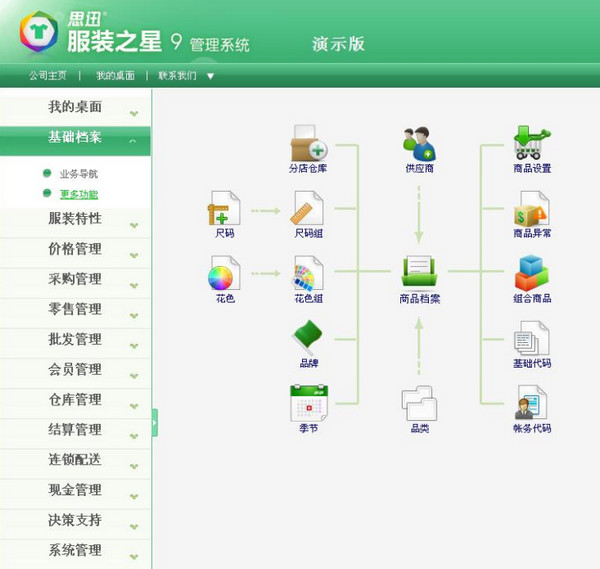This screenshot has height=569, width=600.
Task: Expand the 仓库管理 sidebar section
Action: click(75, 404)
